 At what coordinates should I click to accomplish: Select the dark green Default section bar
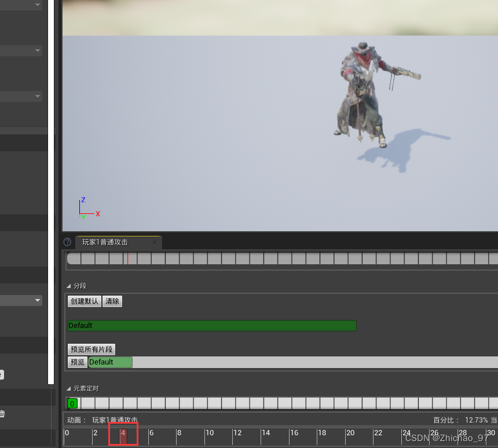click(212, 326)
